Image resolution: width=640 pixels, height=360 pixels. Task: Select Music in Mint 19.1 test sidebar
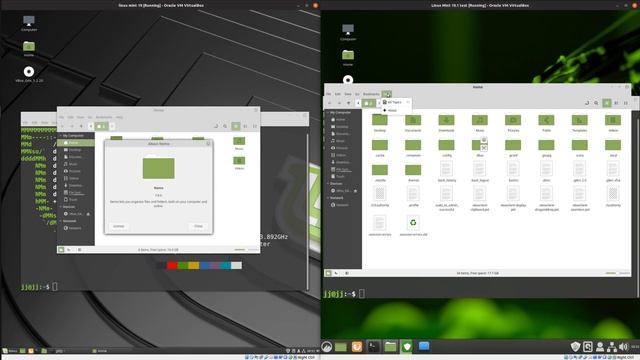pyautogui.click(x=340, y=141)
